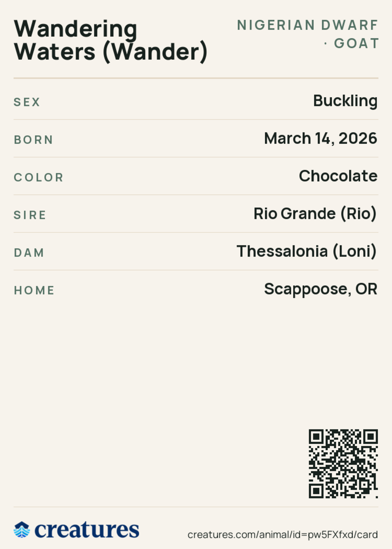Screen dimensions: 392x549
Task: Click the SIRE field label
Action: pos(30,215)
